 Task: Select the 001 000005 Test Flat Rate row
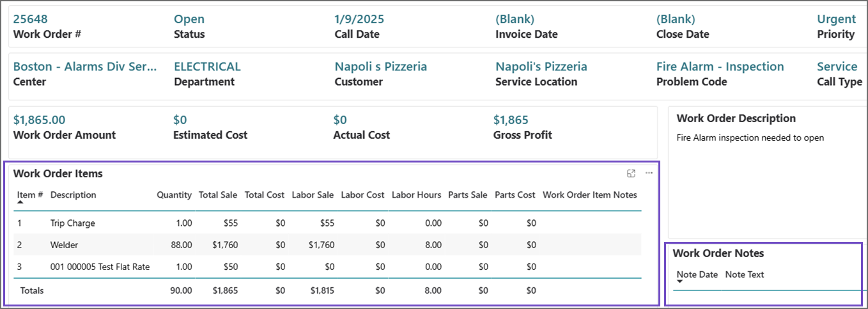point(100,267)
